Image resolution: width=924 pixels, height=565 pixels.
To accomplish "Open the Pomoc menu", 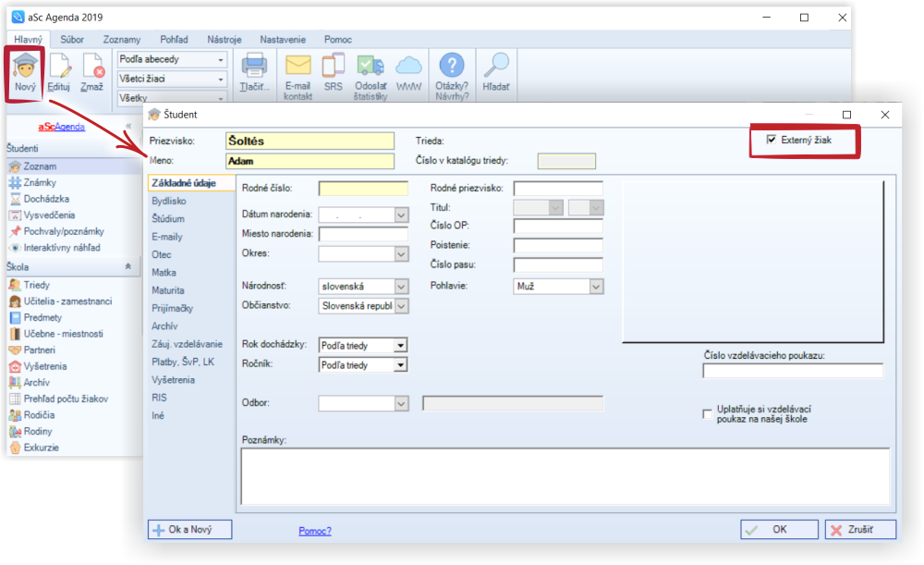I will click(x=337, y=40).
